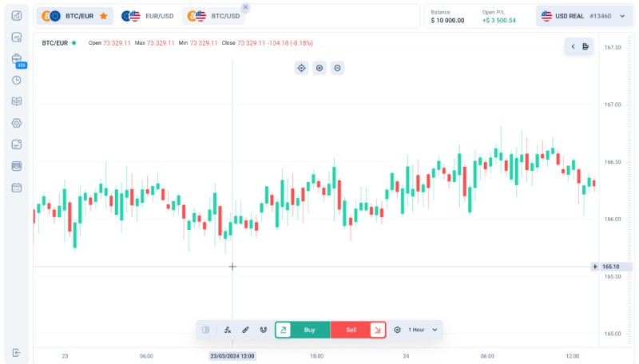This screenshot has width=639, height=364.
Task: Close the BTC/USD tab
Action: [245, 7]
